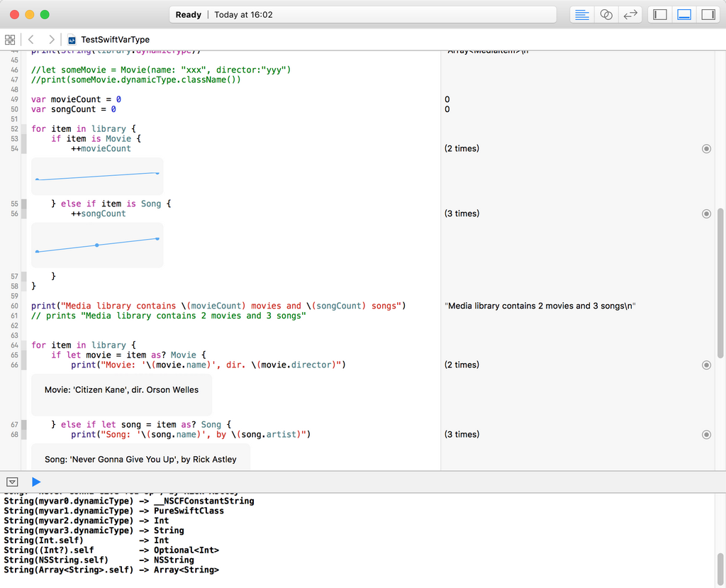Collapse console with the debug area toggle
The image size is (726, 588).
coord(12,482)
